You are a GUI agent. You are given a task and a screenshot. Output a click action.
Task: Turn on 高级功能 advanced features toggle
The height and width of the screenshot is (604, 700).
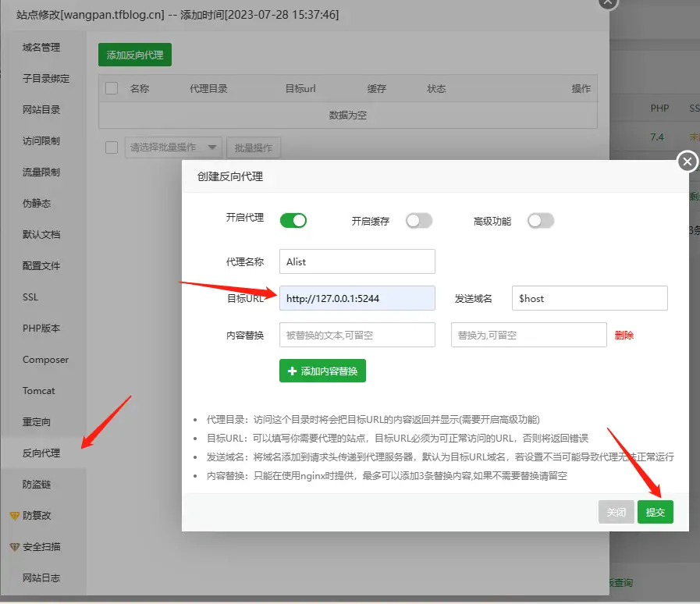point(542,221)
